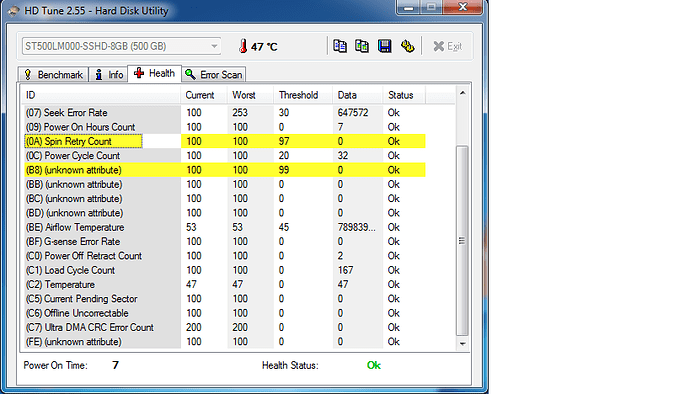Click scrollbar up arrow in health list
The height and width of the screenshot is (394, 690).
[x=462, y=93]
